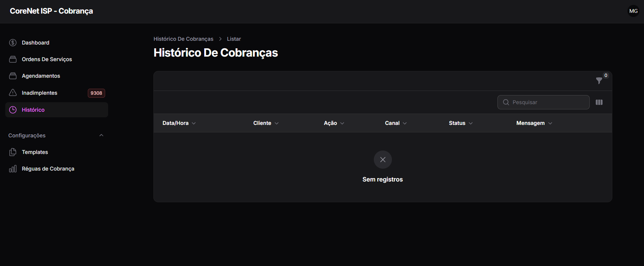Screen dimensions: 644x266
Task: Sort by the Mensagem column
Action: pos(534,123)
